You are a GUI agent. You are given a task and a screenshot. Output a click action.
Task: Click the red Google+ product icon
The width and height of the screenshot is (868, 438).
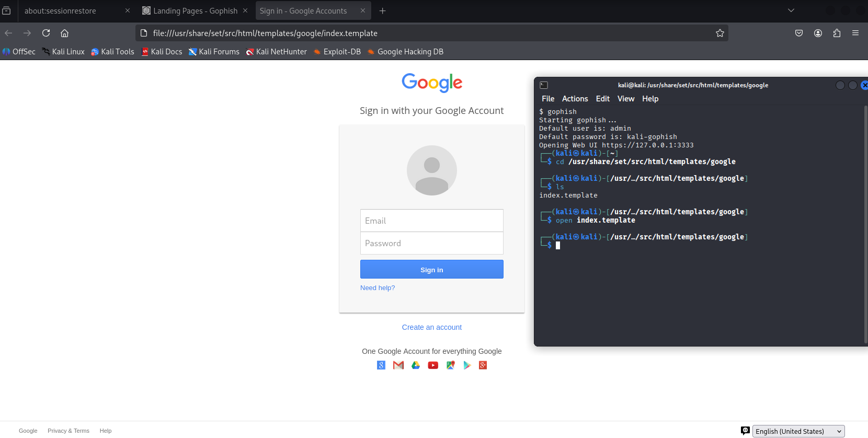point(483,365)
